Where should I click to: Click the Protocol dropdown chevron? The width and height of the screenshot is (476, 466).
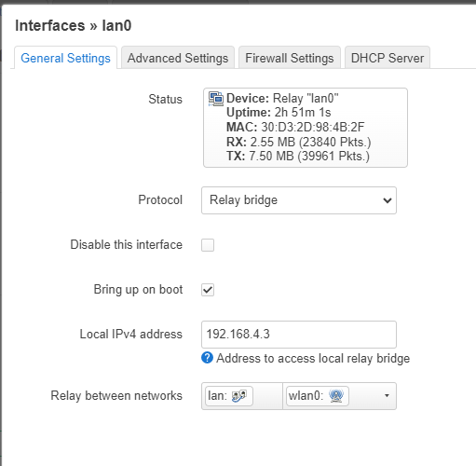387,200
